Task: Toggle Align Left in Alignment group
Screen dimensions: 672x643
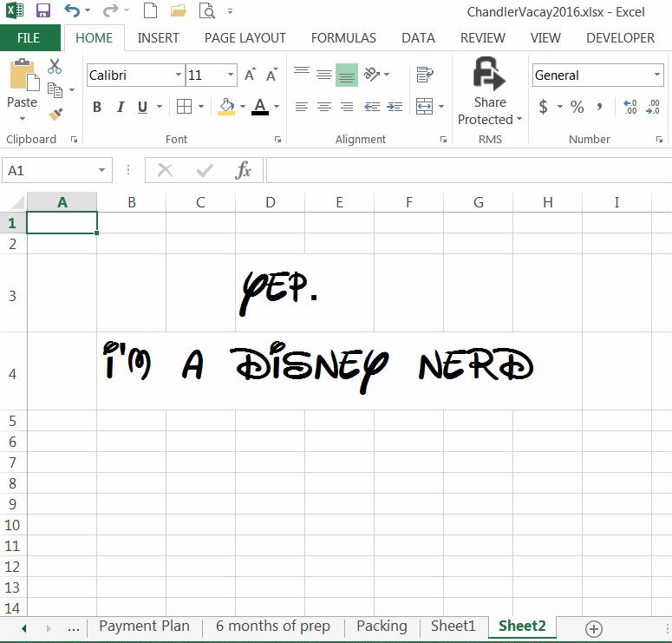Action: coord(302,107)
